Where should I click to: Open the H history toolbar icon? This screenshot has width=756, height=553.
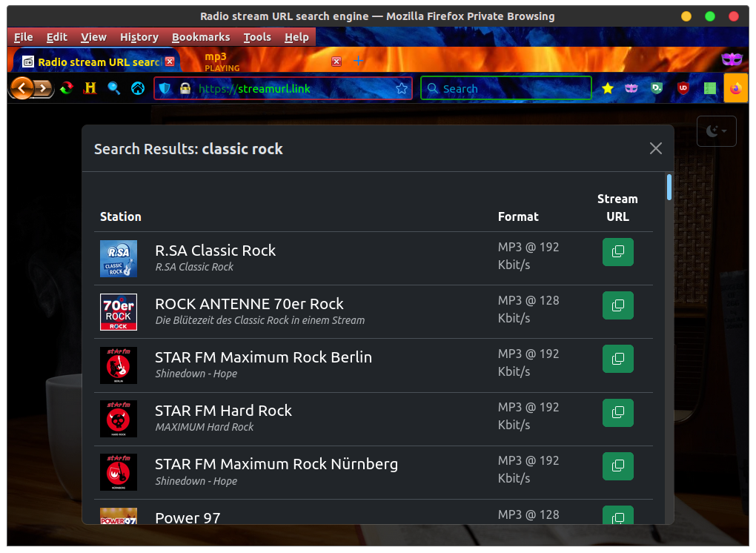click(90, 88)
